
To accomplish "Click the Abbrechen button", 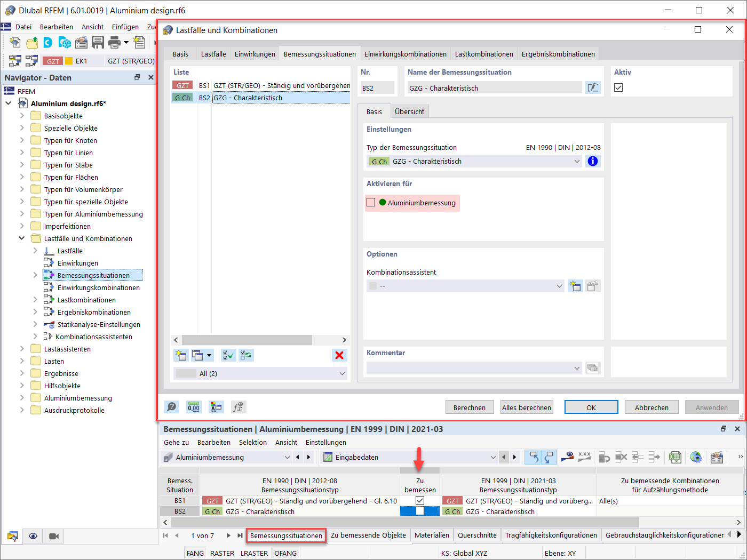I will [651, 407].
